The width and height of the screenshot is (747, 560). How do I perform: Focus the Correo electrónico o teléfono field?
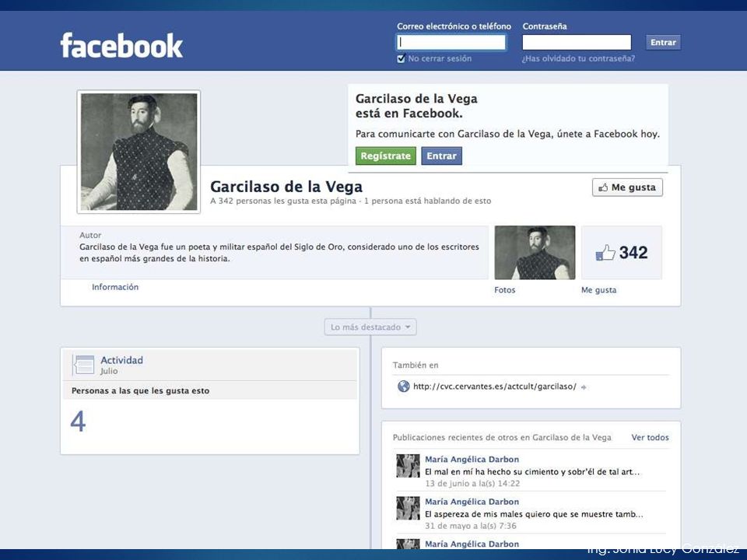click(451, 42)
